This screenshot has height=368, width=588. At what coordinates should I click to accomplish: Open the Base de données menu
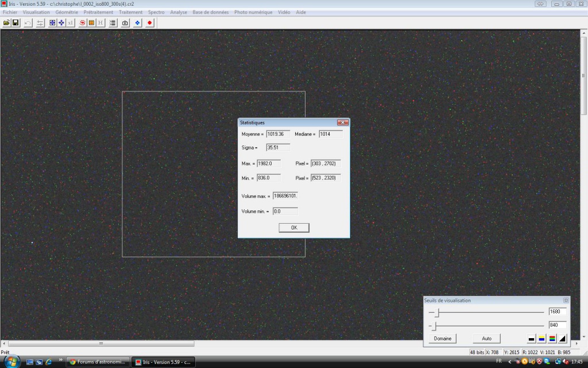210,13
